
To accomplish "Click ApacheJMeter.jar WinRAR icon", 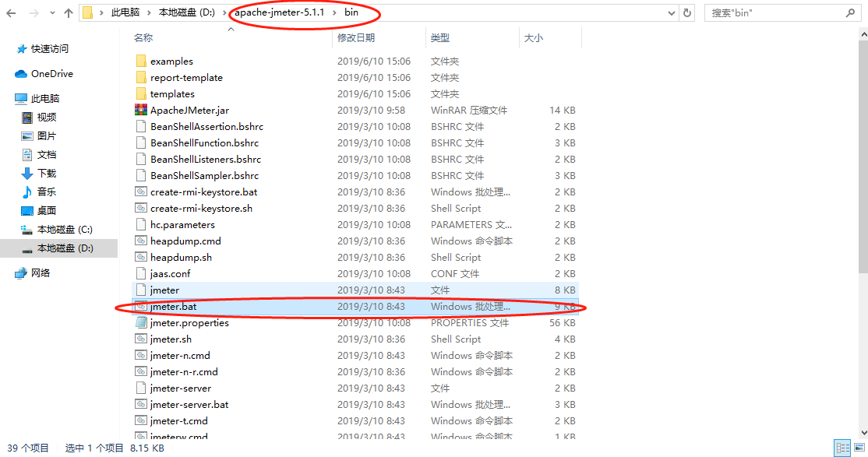I will pyautogui.click(x=141, y=110).
